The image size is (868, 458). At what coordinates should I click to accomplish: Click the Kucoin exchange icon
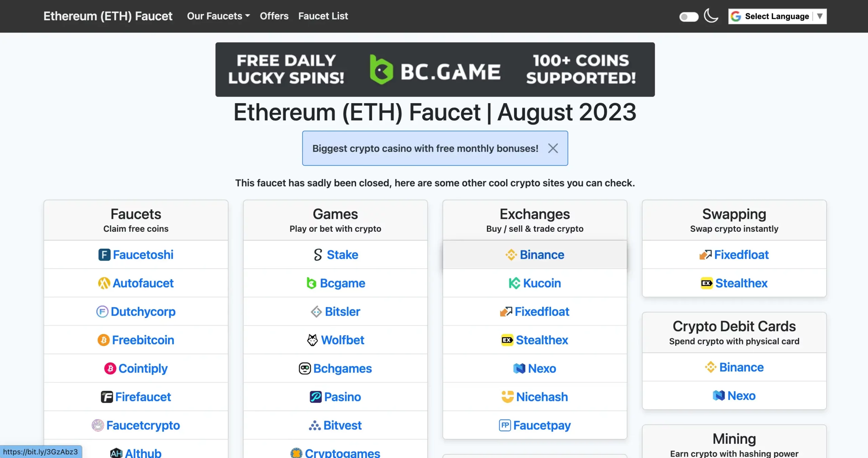tap(514, 282)
